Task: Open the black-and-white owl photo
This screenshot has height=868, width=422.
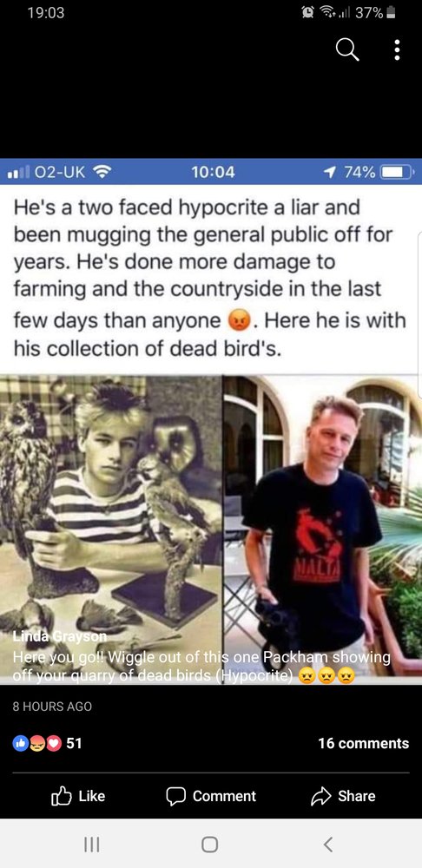Action: click(x=111, y=529)
